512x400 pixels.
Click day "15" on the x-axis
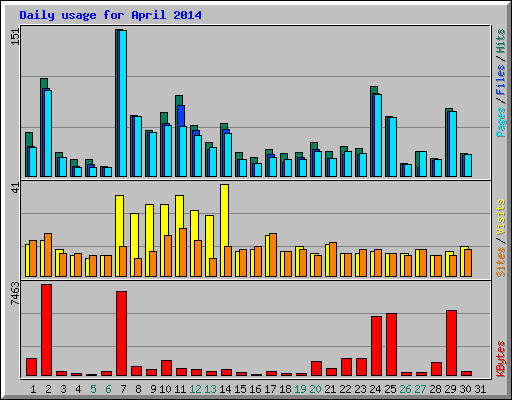pyautogui.click(x=240, y=389)
